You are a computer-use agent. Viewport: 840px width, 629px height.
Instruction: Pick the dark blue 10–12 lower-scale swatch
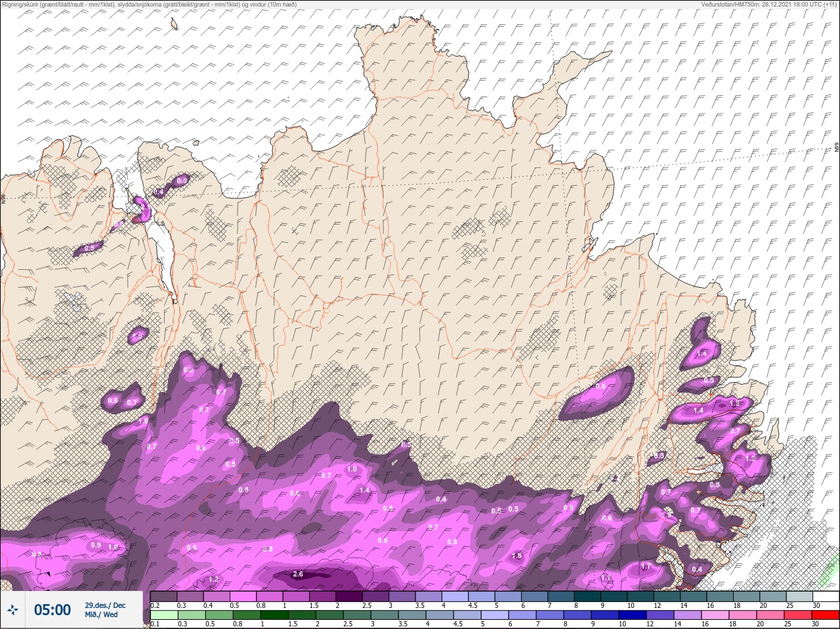(633, 615)
